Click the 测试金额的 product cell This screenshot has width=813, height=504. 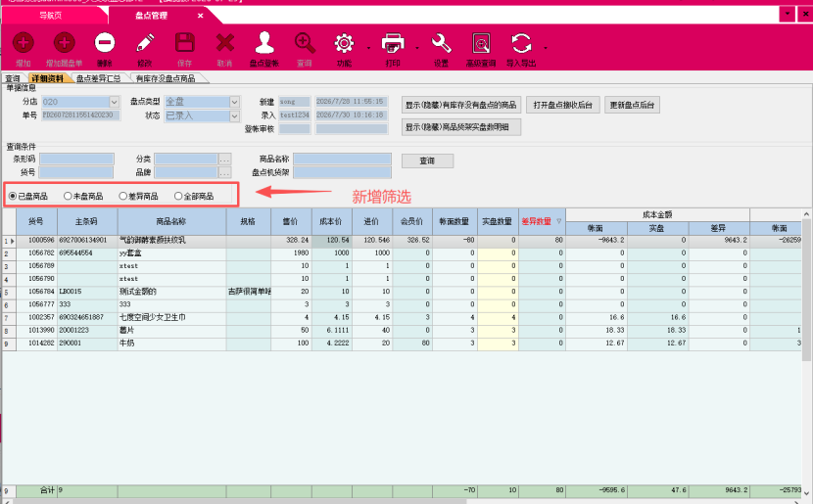tap(171, 293)
